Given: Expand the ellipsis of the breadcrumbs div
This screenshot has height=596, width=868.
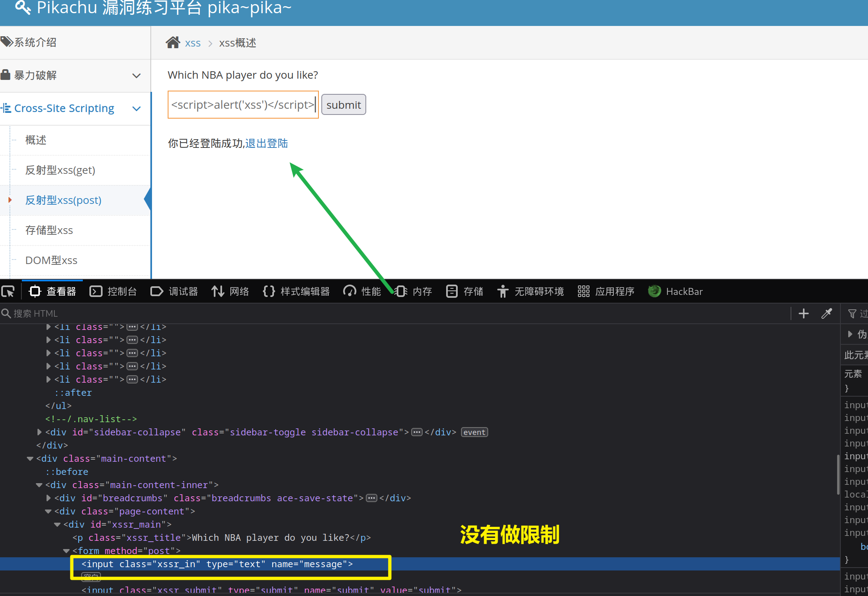Looking at the screenshot, I should click(x=372, y=498).
